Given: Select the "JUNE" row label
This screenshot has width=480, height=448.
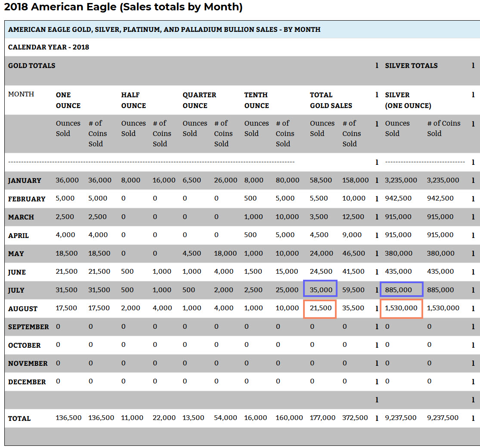Looking at the screenshot, I should click(17, 272).
